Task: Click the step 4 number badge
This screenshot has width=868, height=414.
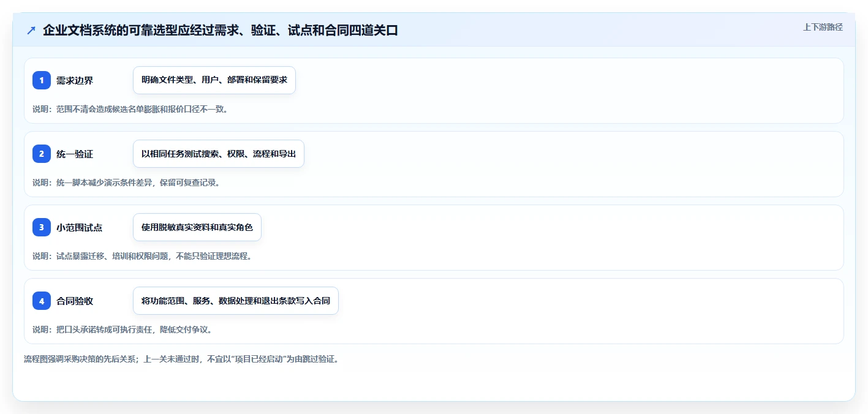Action: tap(42, 301)
